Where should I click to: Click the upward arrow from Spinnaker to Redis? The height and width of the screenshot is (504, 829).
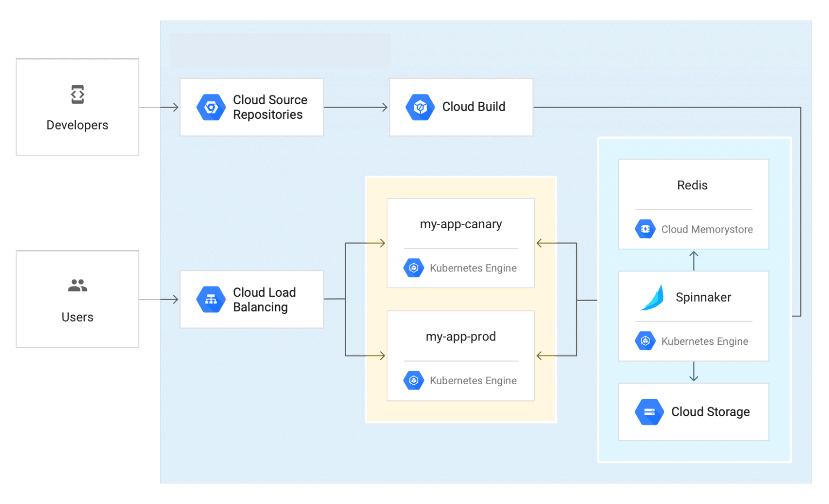click(x=694, y=260)
